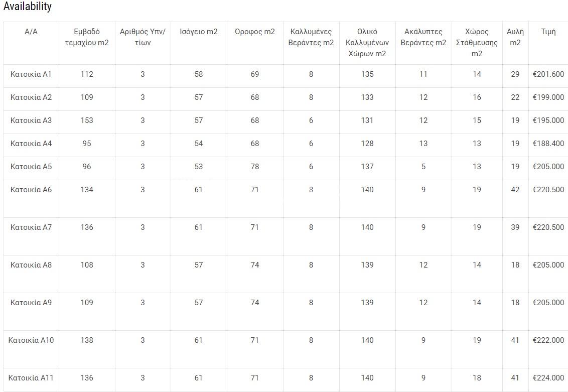The image size is (568, 392).
Task: Click the Ολικό Καλλυμένων Χώρων m2 header
Action: 367,43
